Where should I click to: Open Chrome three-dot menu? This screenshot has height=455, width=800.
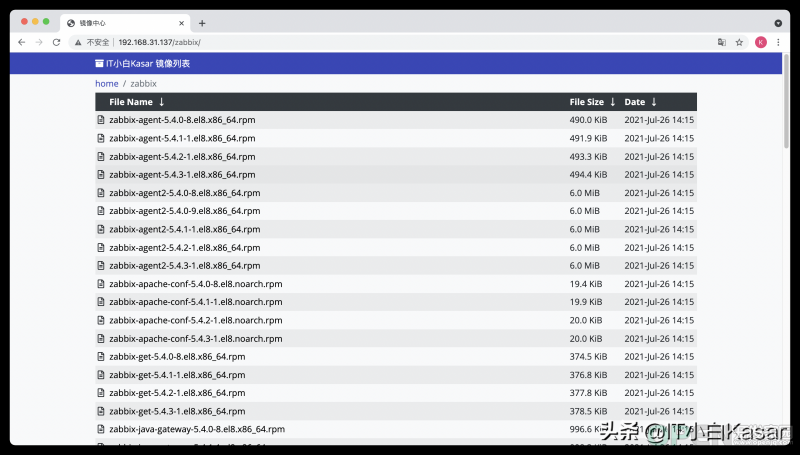(778, 42)
